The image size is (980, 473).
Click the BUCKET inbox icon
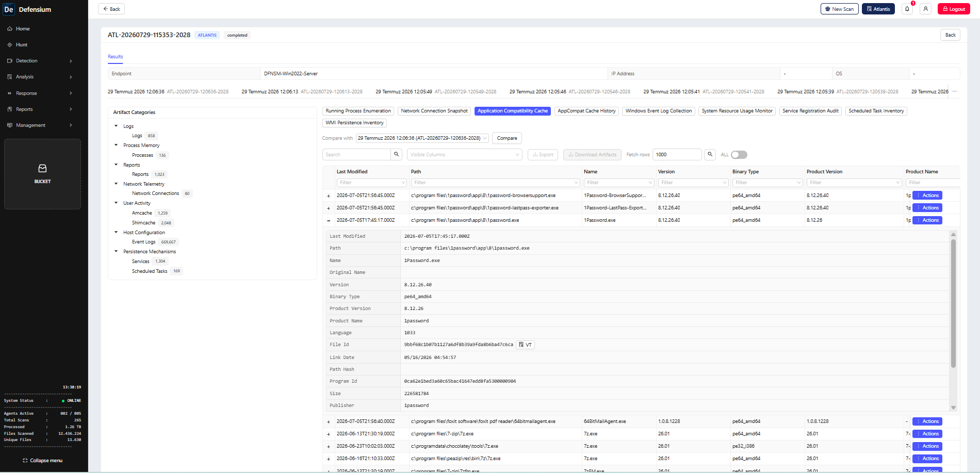(42, 168)
